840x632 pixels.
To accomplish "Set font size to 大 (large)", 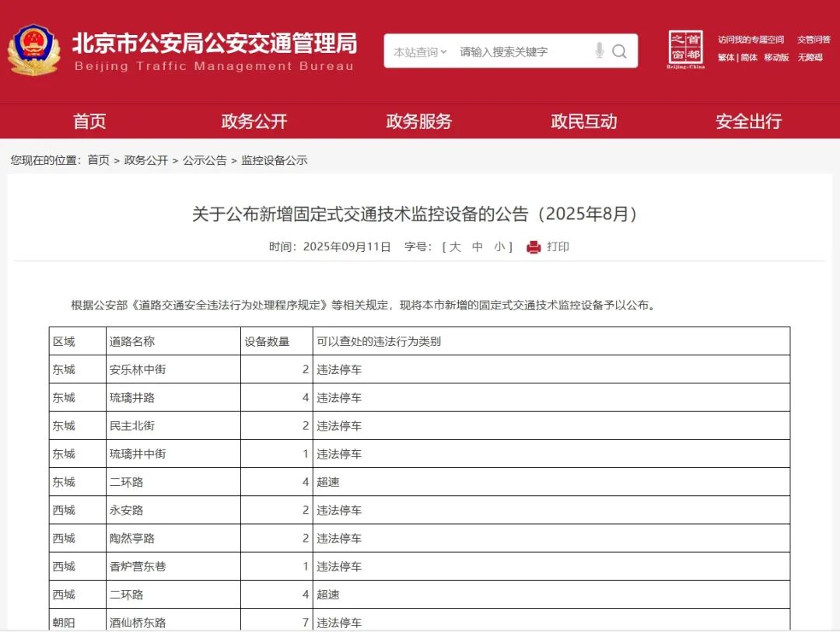I will pyautogui.click(x=456, y=247).
